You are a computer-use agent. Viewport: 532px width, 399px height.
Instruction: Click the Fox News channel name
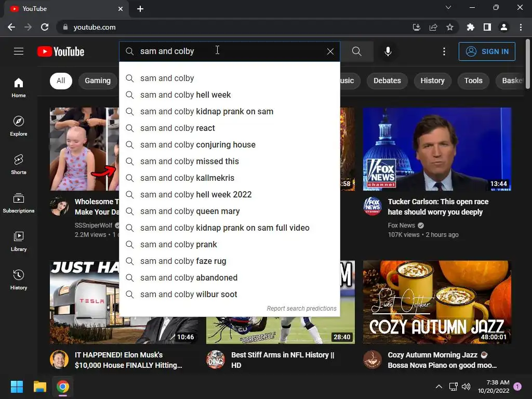(x=402, y=225)
